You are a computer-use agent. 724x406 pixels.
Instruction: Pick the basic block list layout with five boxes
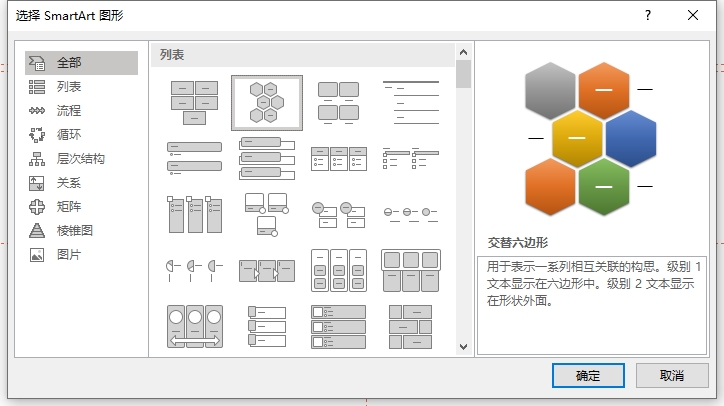194,103
